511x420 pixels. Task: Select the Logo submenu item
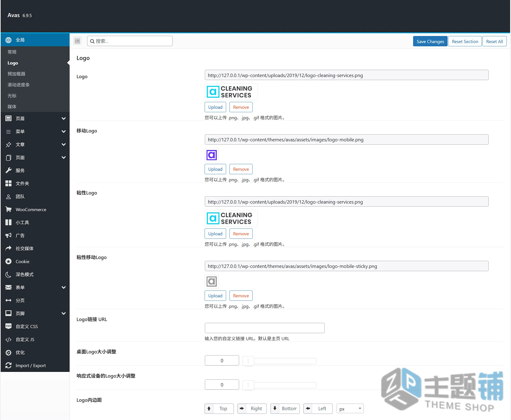pyautogui.click(x=13, y=63)
